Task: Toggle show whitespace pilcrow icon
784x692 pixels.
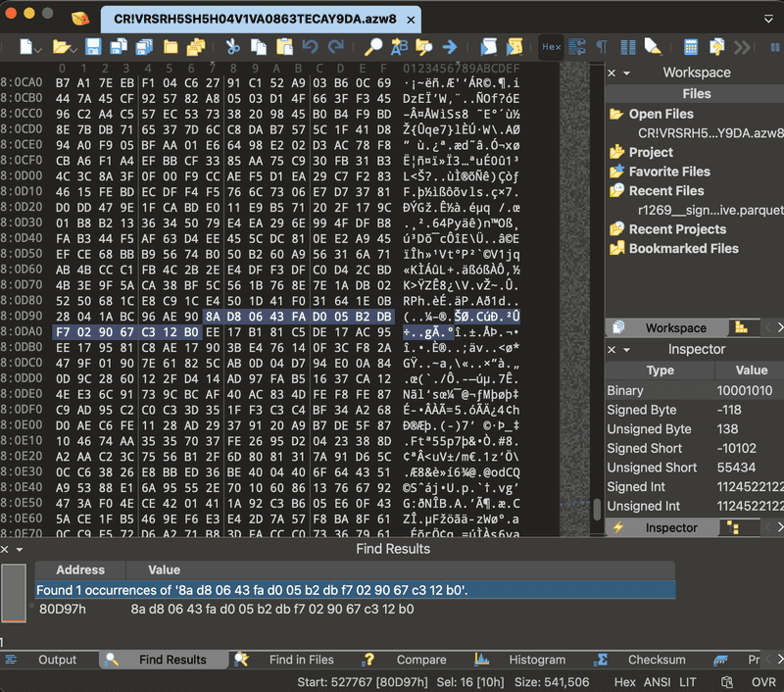Action: [x=602, y=47]
